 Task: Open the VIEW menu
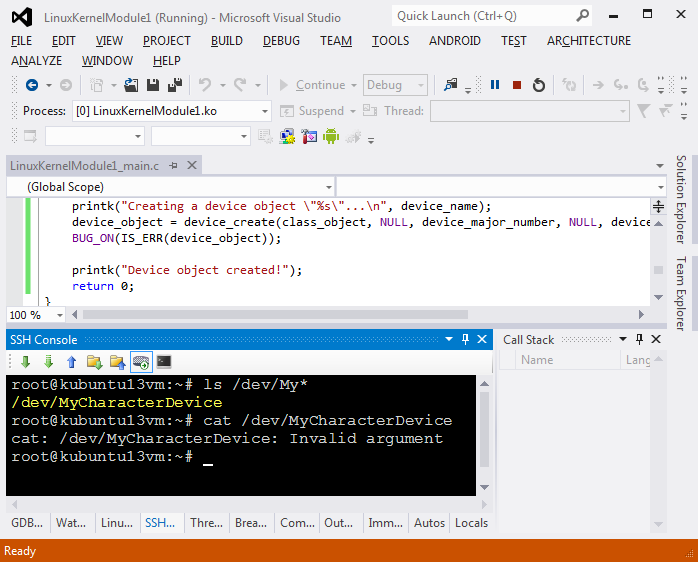pos(109,41)
